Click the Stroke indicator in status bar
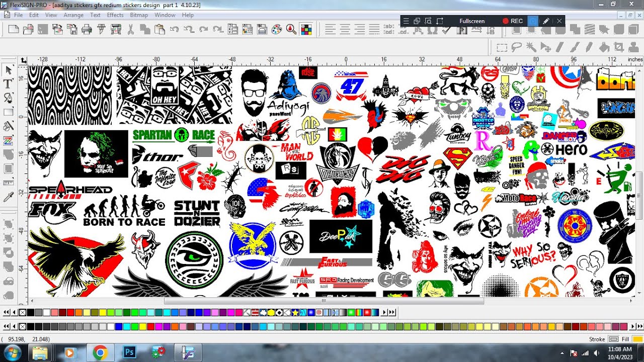Image resolution: width=644 pixels, height=362 pixels. (x=614, y=339)
